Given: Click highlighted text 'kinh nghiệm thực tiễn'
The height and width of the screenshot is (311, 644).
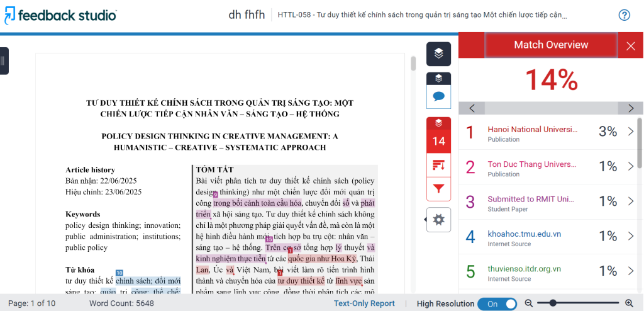Looking at the screenshot, I should 230,259.
